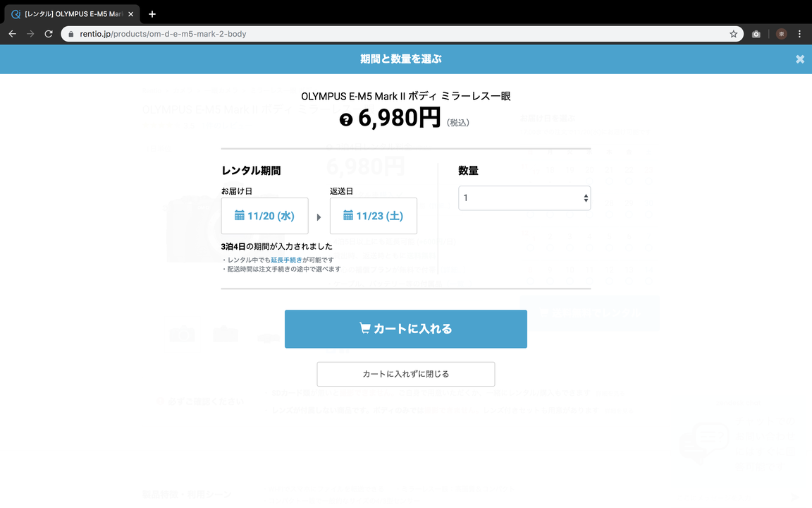Click the rentio.jp address bar

pyautogui.click(x=402, y=34)
